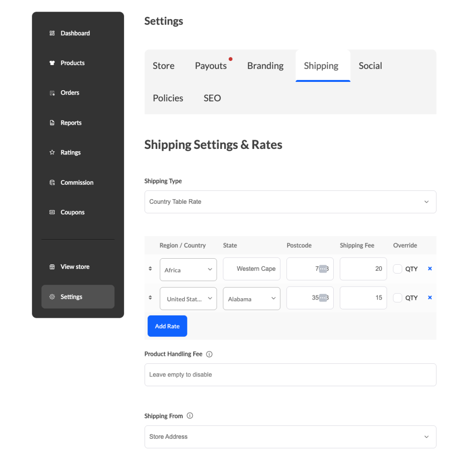
Task: Open the Shipping Type dropdown
Action: click(290, 201)
